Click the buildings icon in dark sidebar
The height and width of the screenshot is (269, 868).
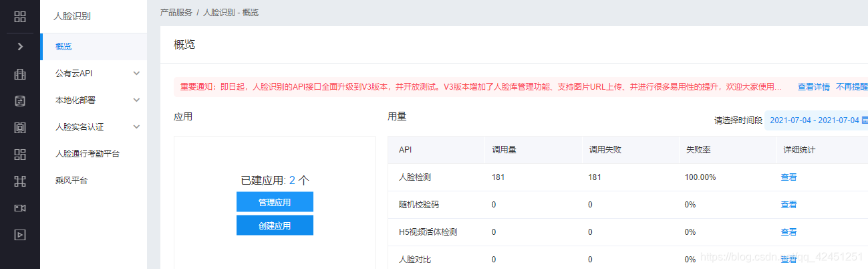20,74
